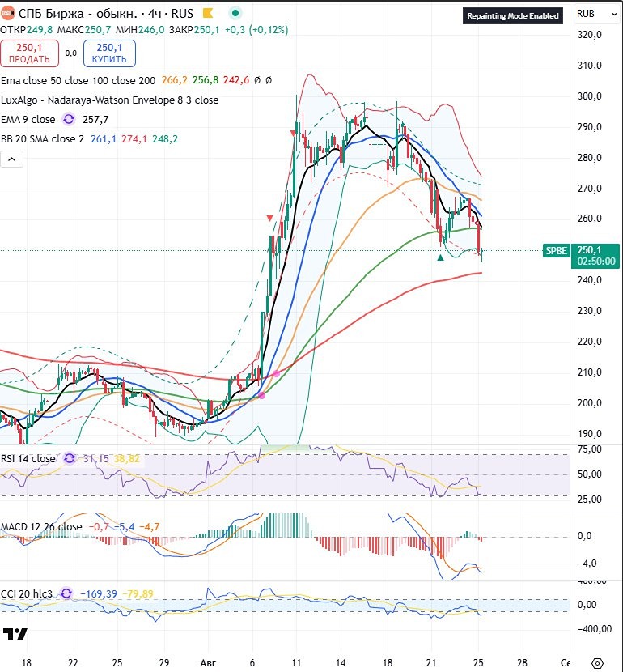Click the RSI value 31,15

coord(96,458)
